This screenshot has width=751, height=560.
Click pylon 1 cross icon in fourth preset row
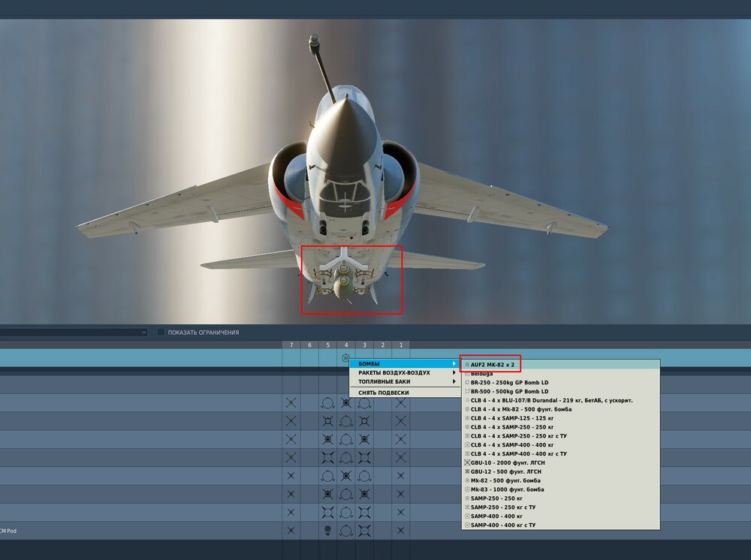coord(401,458)
